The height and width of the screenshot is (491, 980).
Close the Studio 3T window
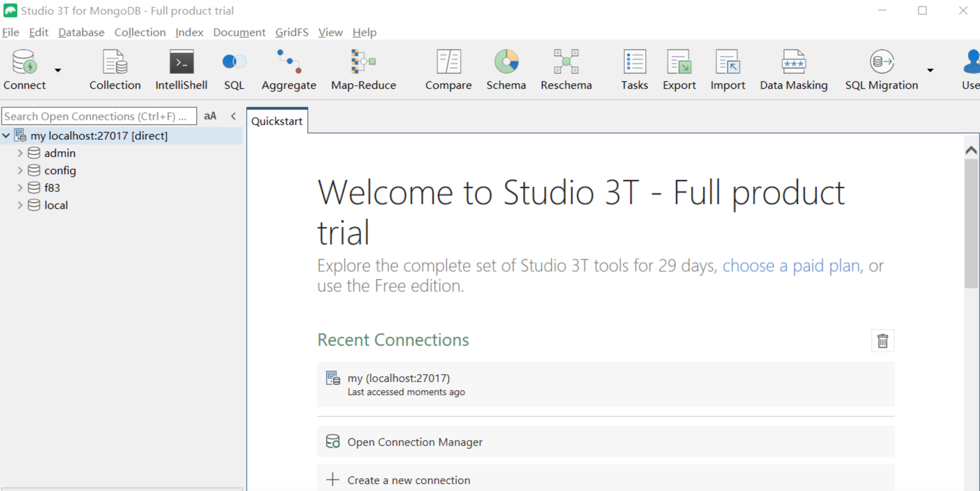point(963,10)
